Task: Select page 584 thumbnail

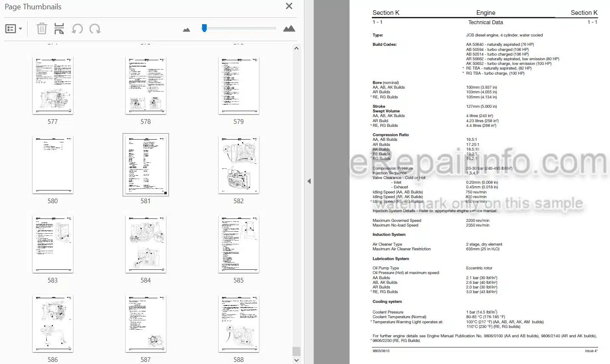Action: 146,244
